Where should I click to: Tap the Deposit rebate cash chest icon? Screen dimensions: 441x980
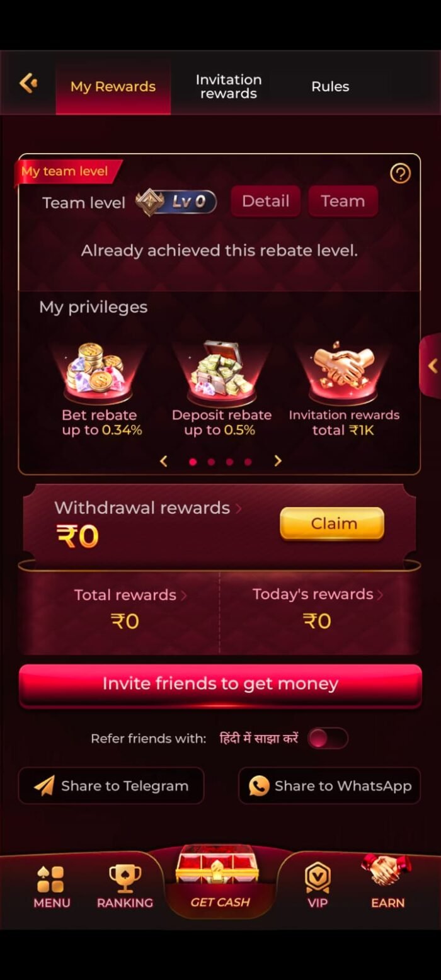pyautogui.click(x=222, y=373)
